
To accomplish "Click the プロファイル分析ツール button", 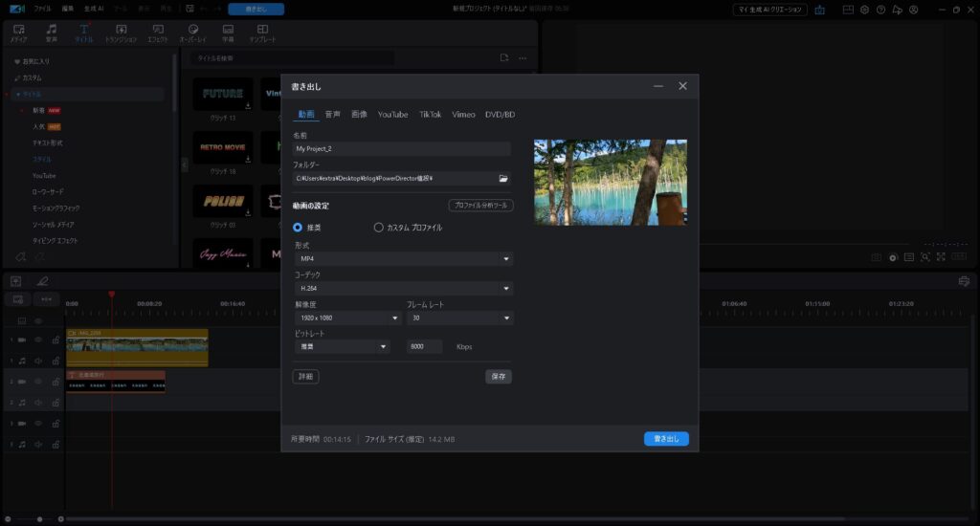I will 480,206.
